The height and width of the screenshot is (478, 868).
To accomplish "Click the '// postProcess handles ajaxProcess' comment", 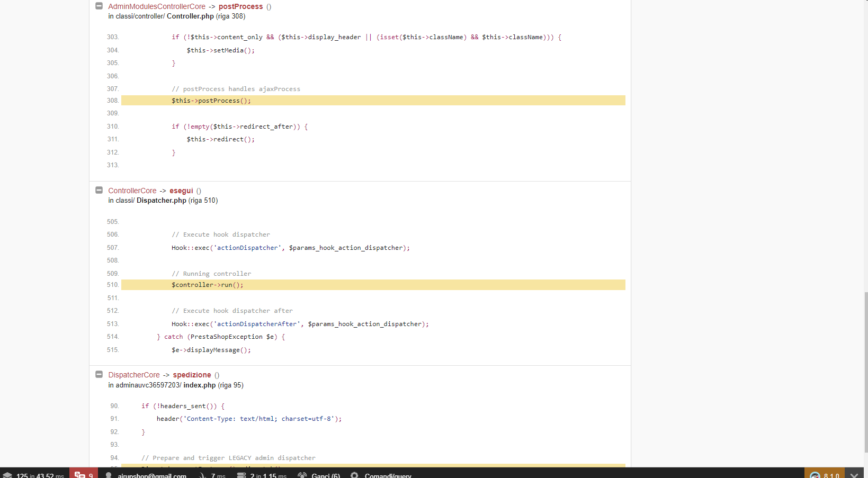I will coord(236,89).
